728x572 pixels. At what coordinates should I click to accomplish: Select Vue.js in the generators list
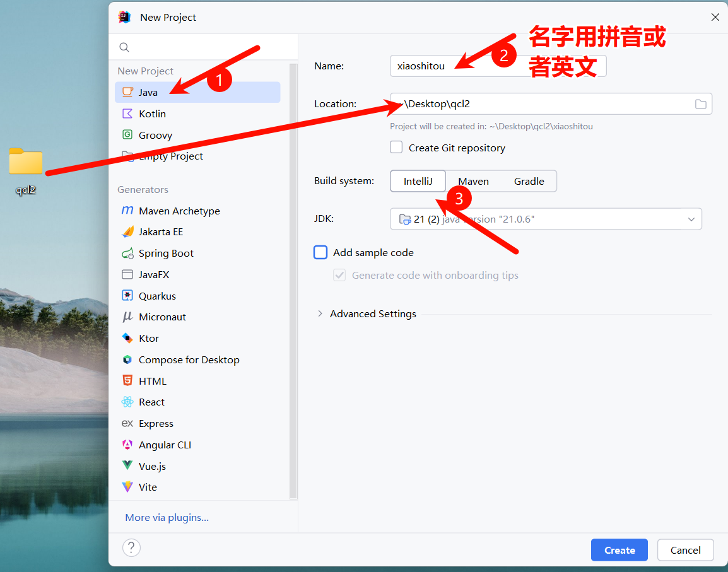pyautogui.click(x=197, y=466)
